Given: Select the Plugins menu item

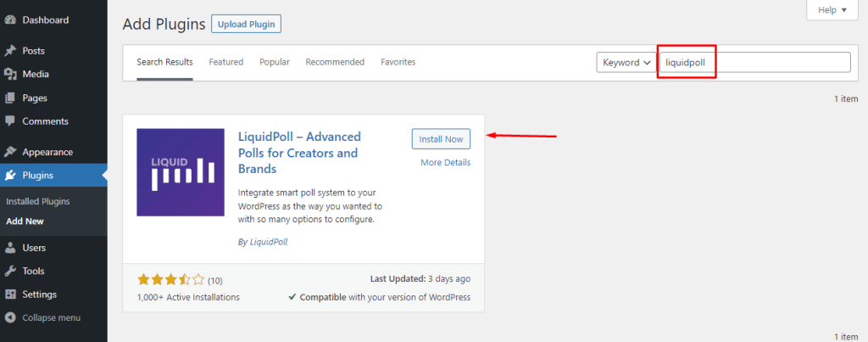Looking at the screenshot, I should click(53, 176).
